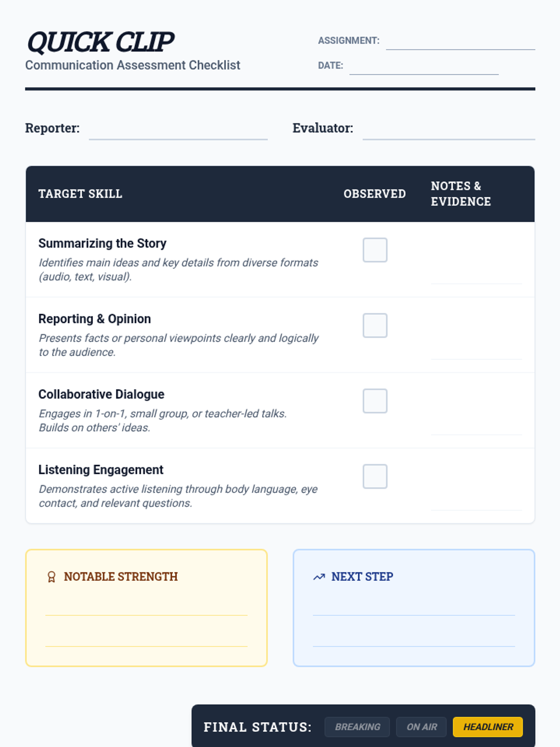
Task: Check the Summarizing the Story observed box
Action: tap(375, 250)
